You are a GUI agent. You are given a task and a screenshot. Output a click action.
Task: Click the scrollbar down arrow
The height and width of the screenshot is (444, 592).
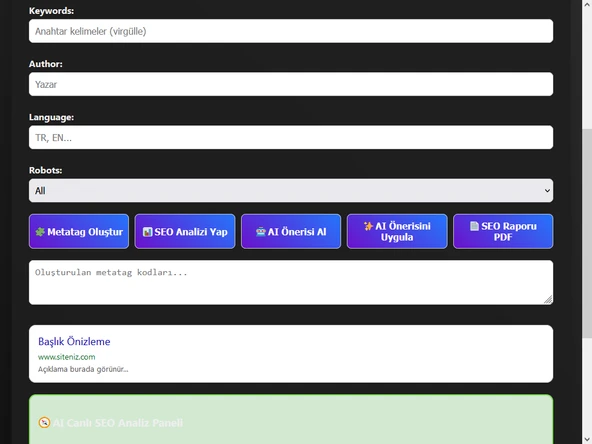click(x=587, y=439)
